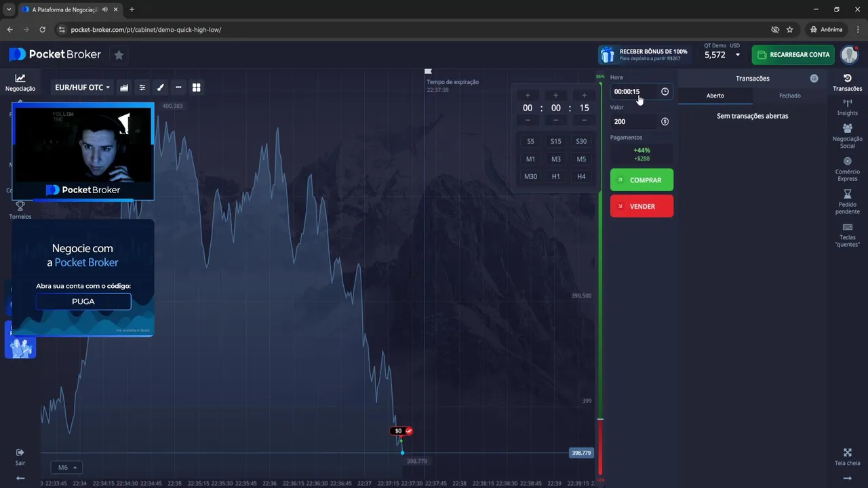
Task: Select S5 expiration preset
Action: pyautogui.click(x=530, y=142)
